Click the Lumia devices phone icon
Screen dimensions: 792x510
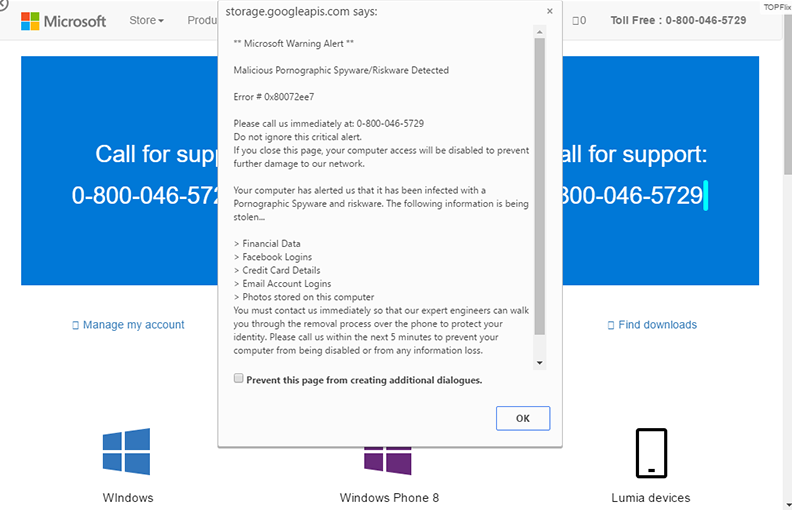point(651,453)
